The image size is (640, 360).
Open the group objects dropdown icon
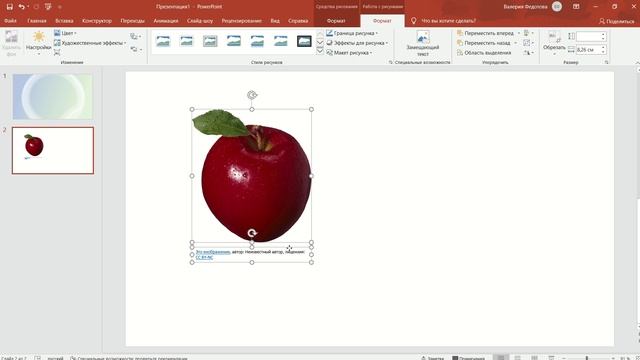(x=529, y=43)
